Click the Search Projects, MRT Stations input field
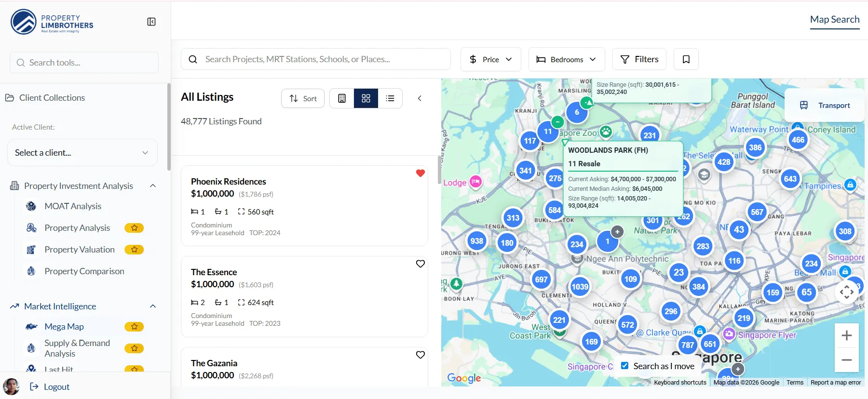Screen dimensions: 868x399 tap(323, 59)
